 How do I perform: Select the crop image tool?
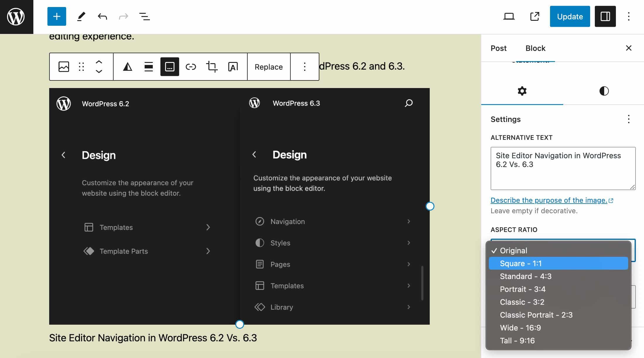(x=212, y=67)
